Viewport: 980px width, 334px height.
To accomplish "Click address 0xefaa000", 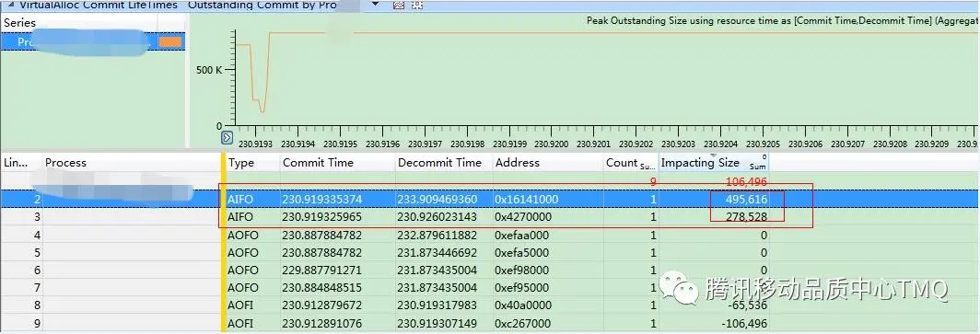I will point(522,236).
